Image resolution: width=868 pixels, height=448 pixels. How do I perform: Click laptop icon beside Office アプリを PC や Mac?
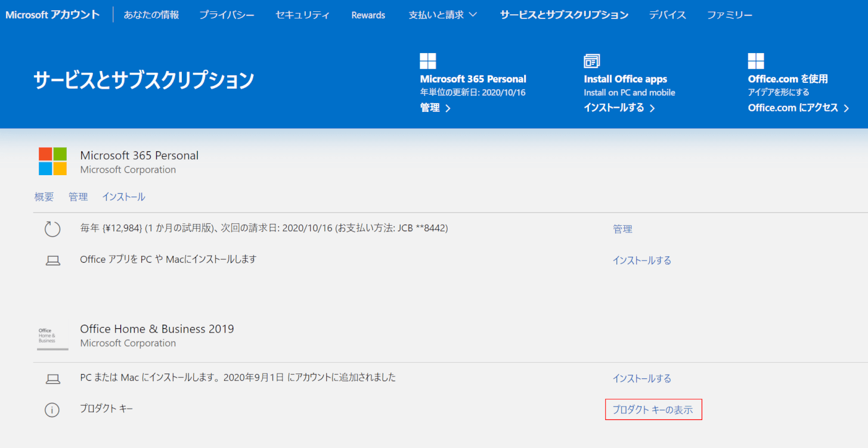tap(52, 260)
